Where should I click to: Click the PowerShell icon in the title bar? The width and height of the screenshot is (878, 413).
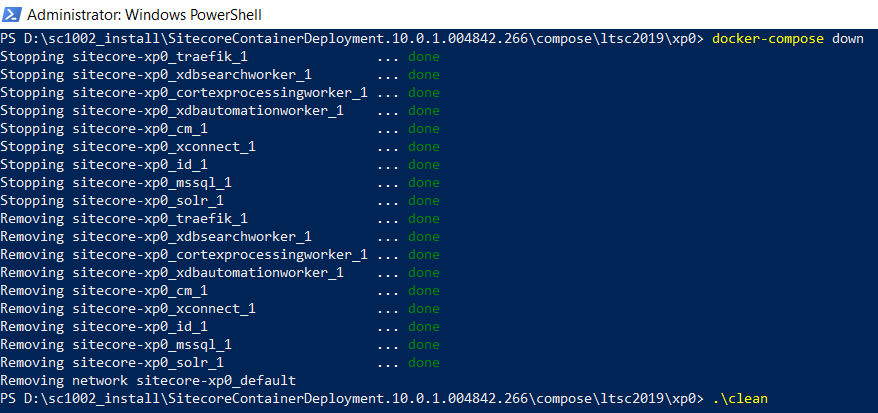pos(12,13)
